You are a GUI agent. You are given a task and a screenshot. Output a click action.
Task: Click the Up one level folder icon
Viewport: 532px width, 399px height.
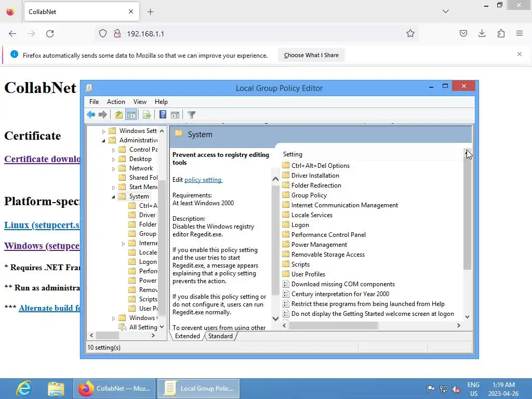[118, 115]
